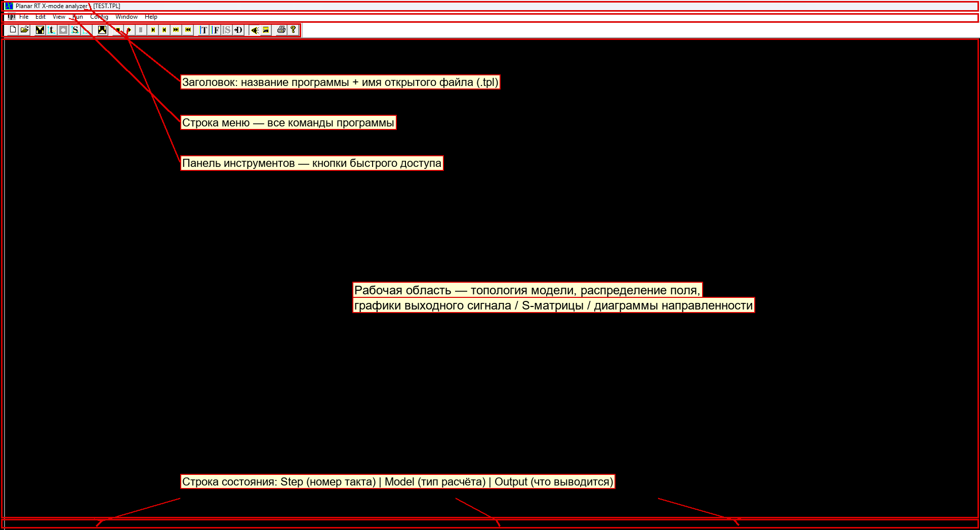
Task: Click the rewind toolbar icon
Action: pyautogui.click(x=188, y=30)
